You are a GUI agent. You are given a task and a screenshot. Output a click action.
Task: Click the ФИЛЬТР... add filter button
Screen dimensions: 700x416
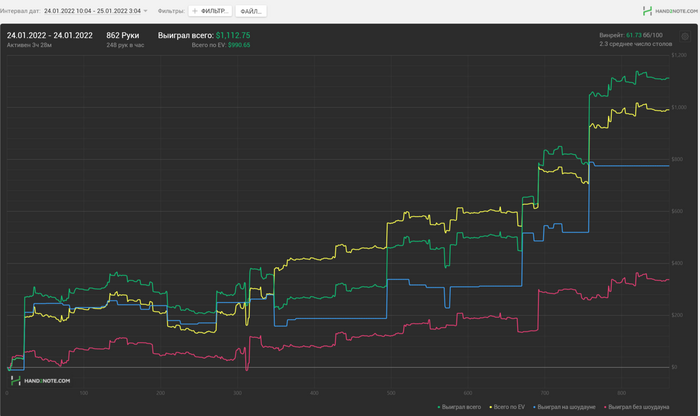[210, 11]
